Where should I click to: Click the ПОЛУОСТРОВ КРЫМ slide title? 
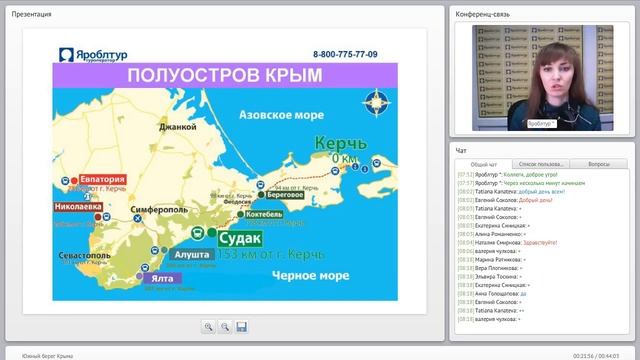coord(225,75)
